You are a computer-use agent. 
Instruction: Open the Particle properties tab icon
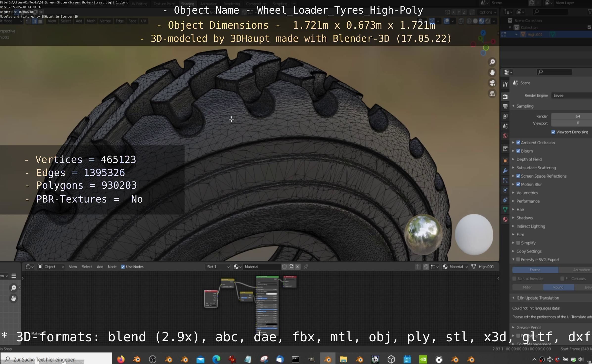505,181
